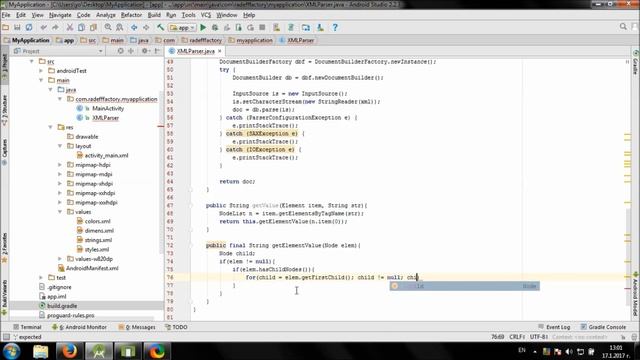Screen dimensions: 640x360
Task: Click Scroll from Source target icon
Action: 120,51
